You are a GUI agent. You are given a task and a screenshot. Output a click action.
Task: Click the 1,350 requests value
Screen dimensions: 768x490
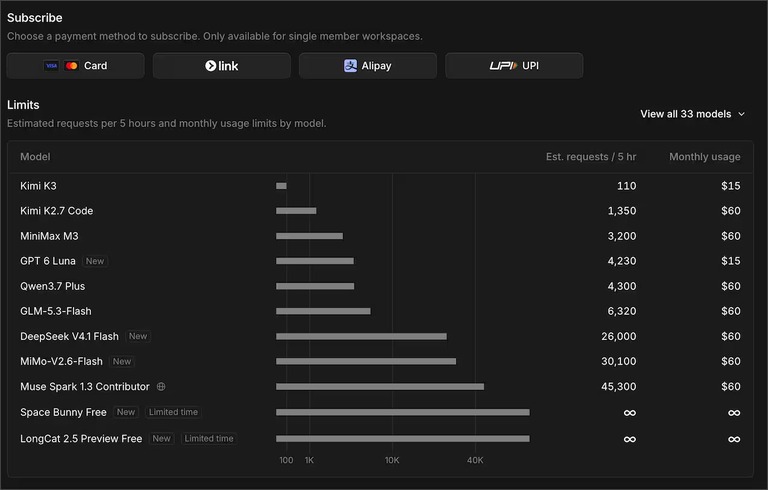point(622,211)
